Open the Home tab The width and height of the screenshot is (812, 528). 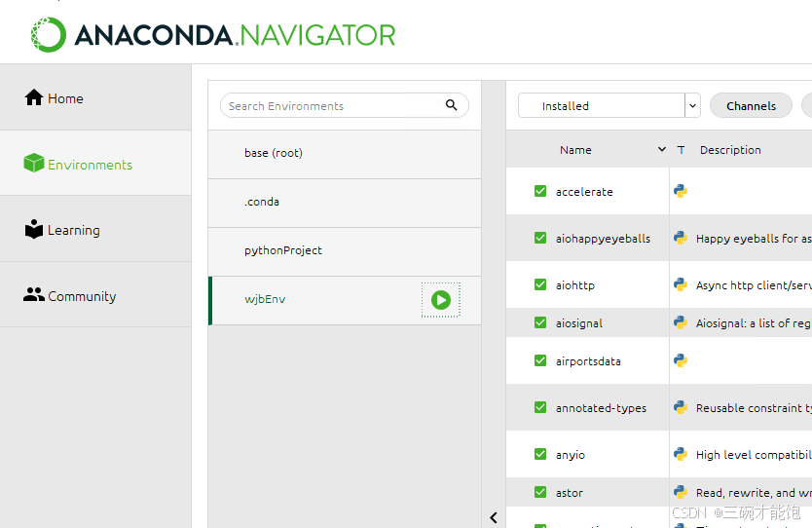[x=95, y=97]
